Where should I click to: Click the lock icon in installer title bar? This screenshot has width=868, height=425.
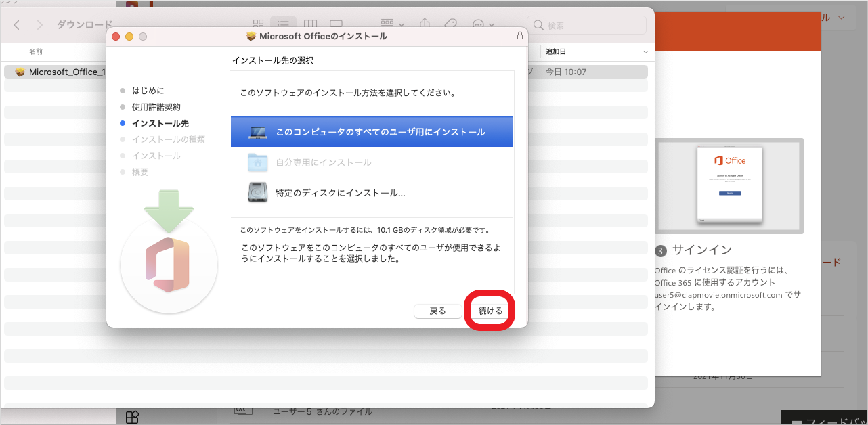point(519,36)
